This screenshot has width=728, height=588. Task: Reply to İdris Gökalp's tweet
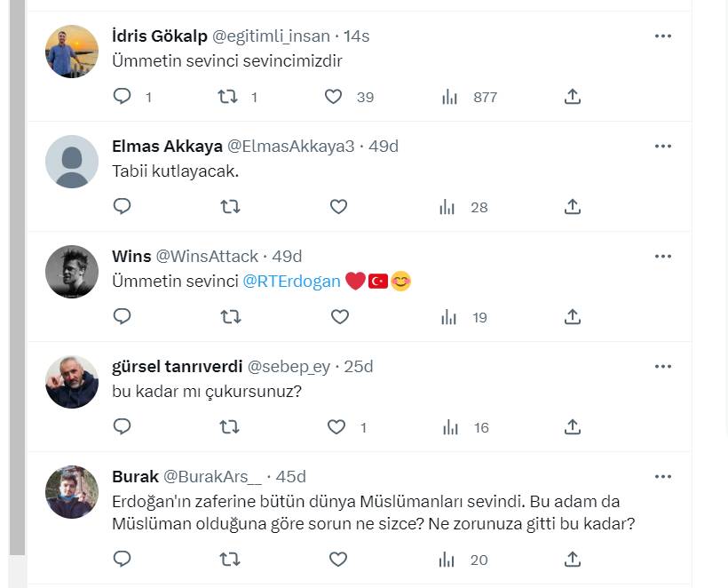[123, 97]
